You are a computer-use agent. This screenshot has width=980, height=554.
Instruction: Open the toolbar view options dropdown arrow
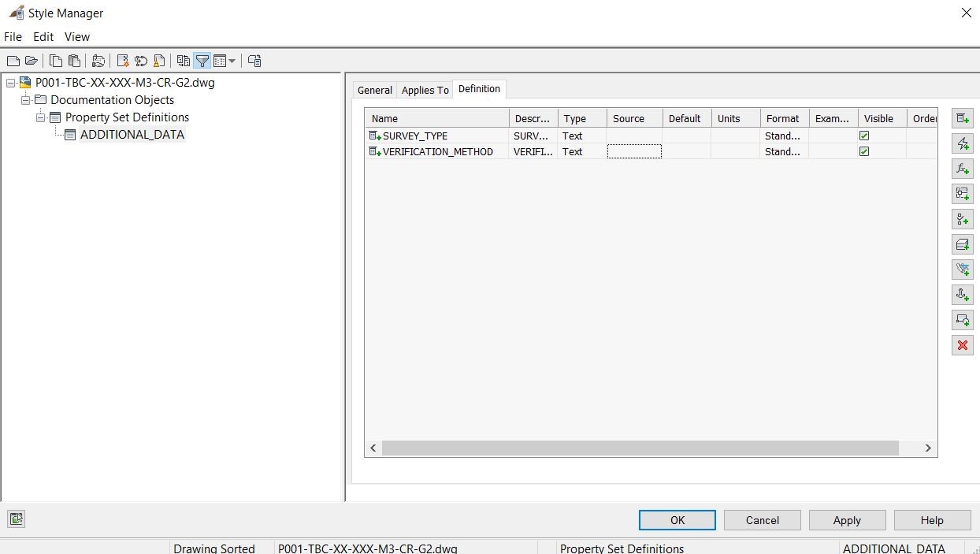click(232, 61)
